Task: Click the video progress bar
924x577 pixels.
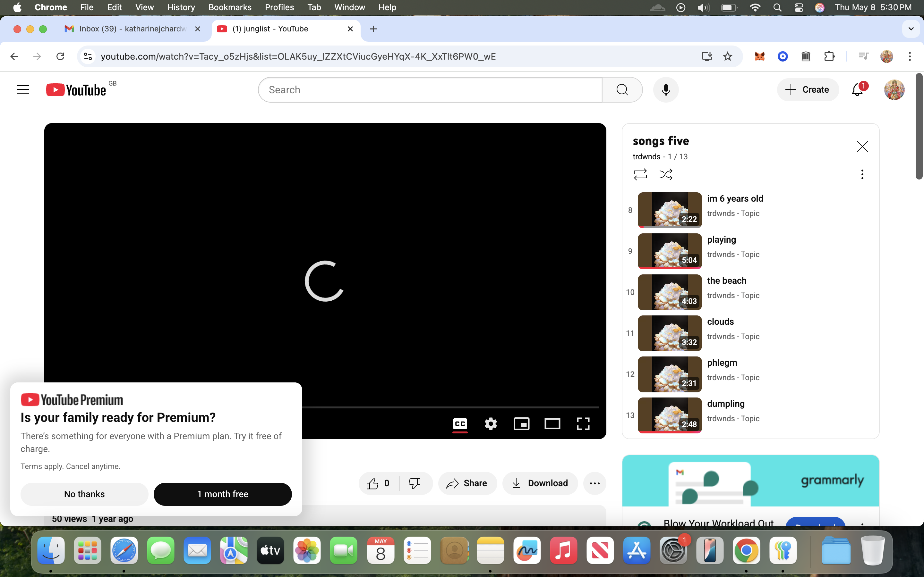Action: 450,407
